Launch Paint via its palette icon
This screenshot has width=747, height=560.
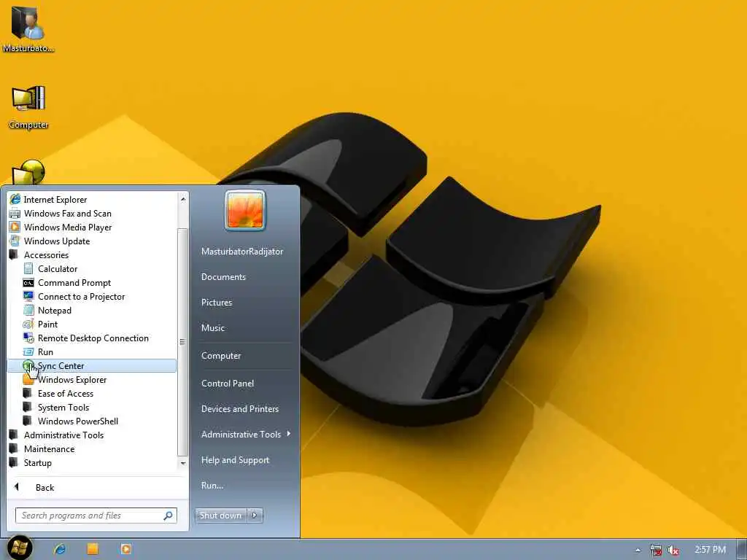(x=28, y=324)
